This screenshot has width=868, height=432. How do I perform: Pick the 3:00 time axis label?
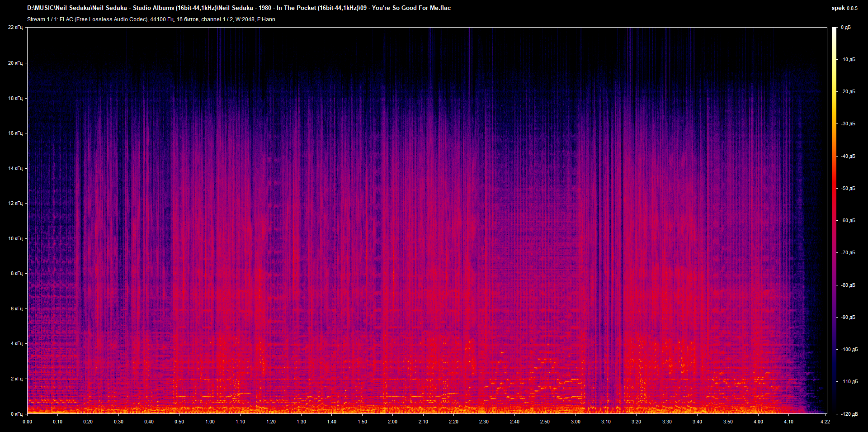(576, 422)
